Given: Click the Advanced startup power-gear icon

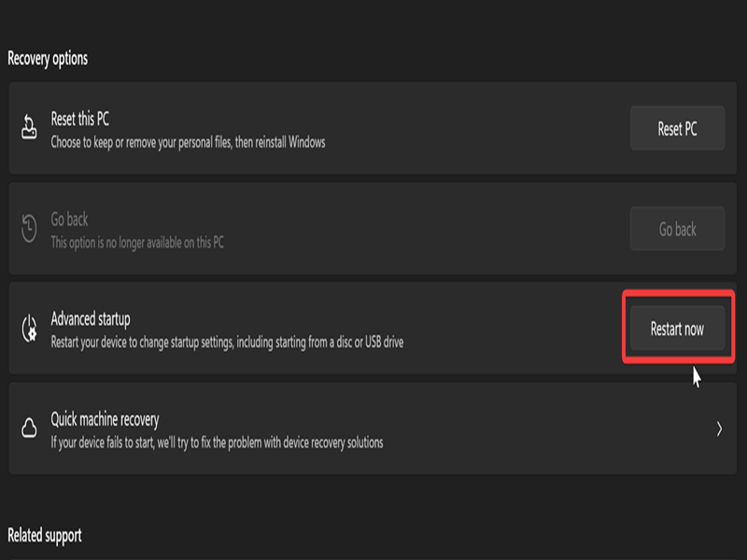Looking at the screenshot, I should pyautogui.click(x=29, y=329).
